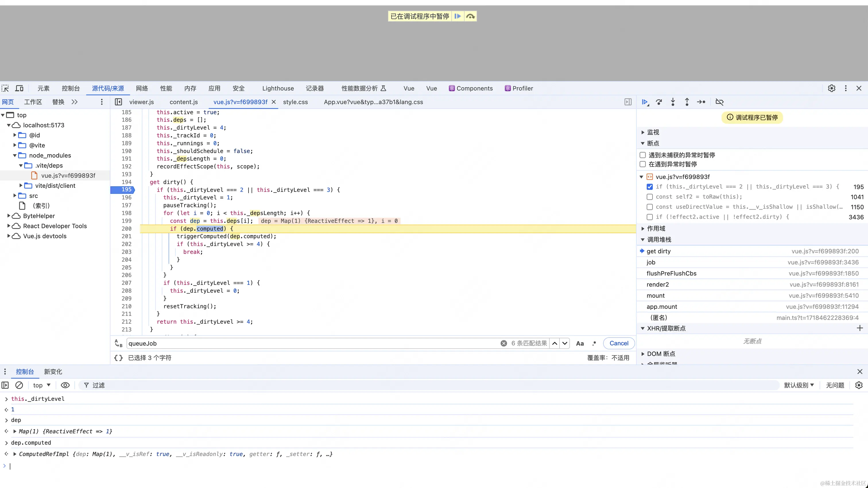Click the step into function icon
The width and height of the screenshot is (868, 488).
[x=673, y=102]
